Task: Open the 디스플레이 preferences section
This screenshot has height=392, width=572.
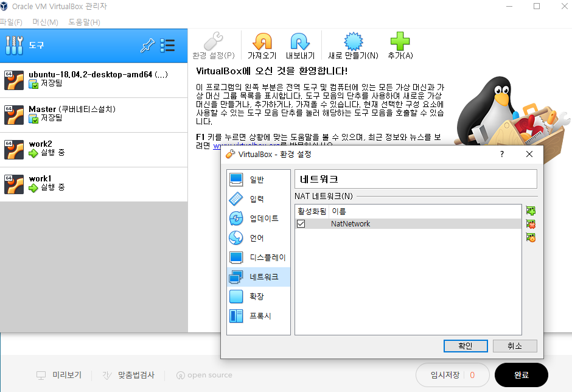Action: click(x=259, y=257)
